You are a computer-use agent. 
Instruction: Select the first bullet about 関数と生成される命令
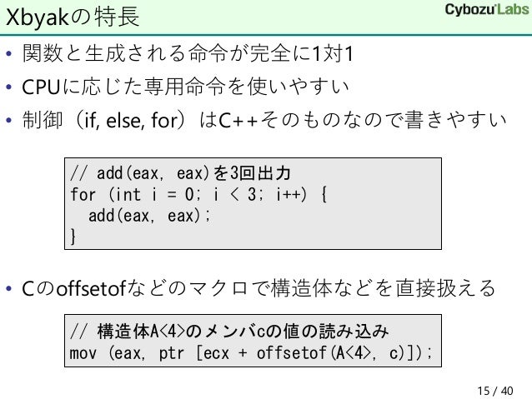[188, 53]
